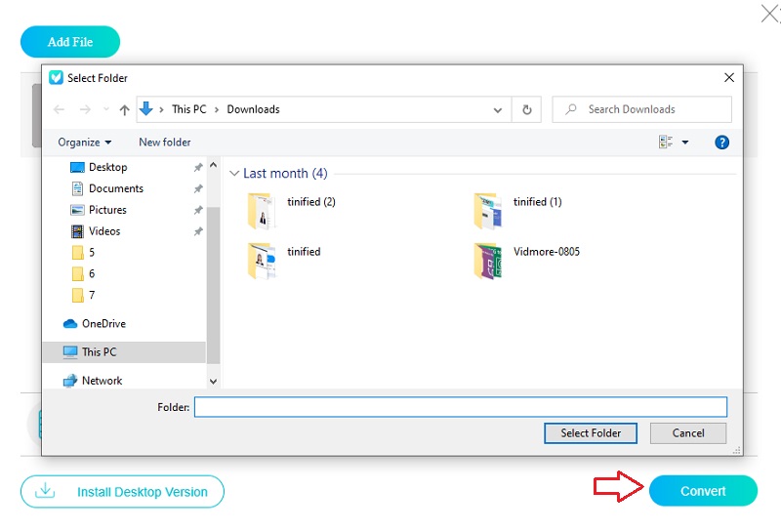Click the Convert button
The height and width of the screenshot is (532, 781).
(x=703, y=491)
